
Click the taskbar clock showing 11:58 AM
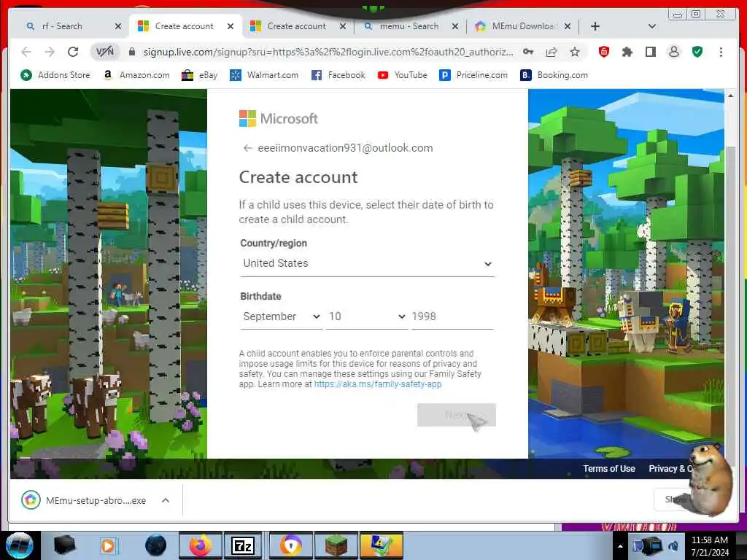[709, 546]
